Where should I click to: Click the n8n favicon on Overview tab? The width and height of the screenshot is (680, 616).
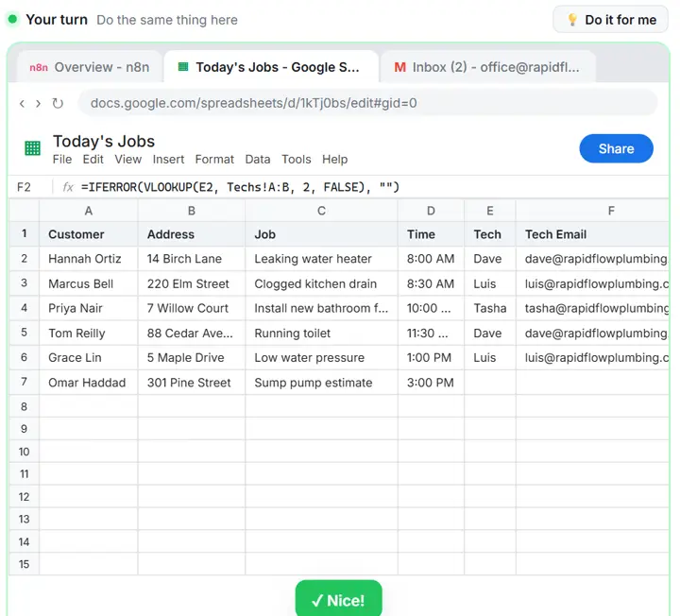39,67
